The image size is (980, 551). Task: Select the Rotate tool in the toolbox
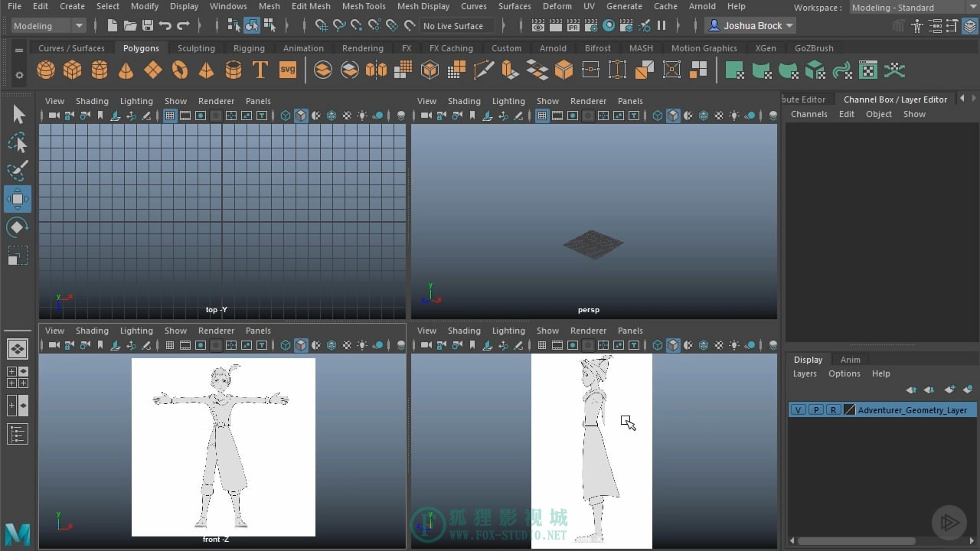18,227
